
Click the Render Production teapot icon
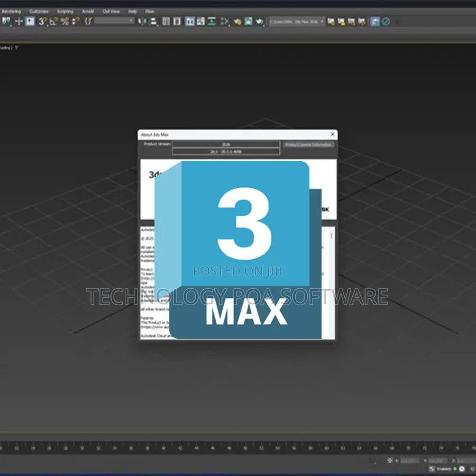click(x=259, y=21)
